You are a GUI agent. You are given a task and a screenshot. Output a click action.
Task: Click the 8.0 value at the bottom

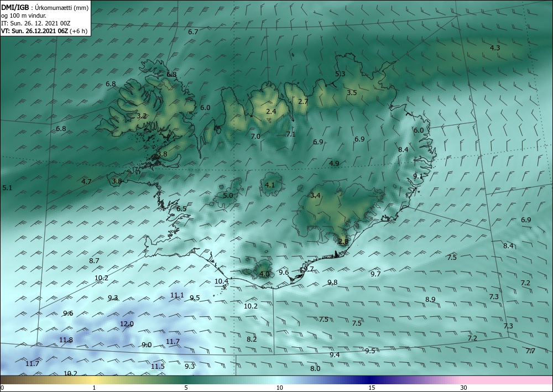pyautogui.click(x=315, y=369)
